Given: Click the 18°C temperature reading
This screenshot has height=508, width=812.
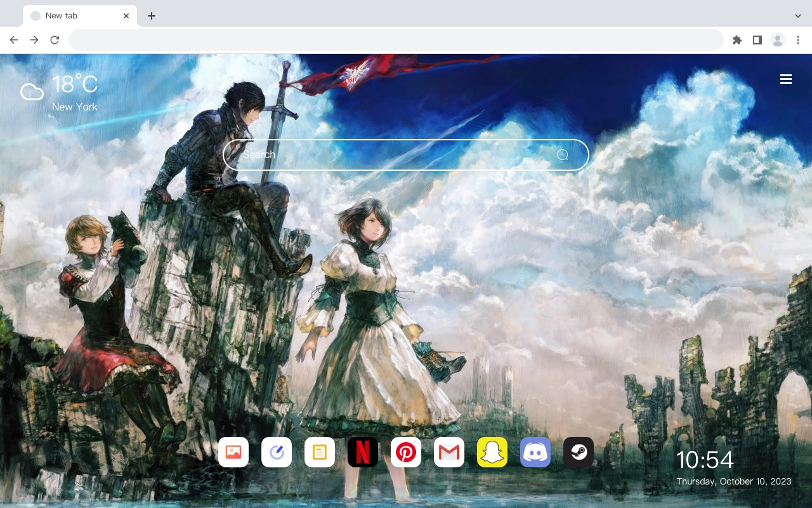Looking at the screenshot, I should (75, 85).
